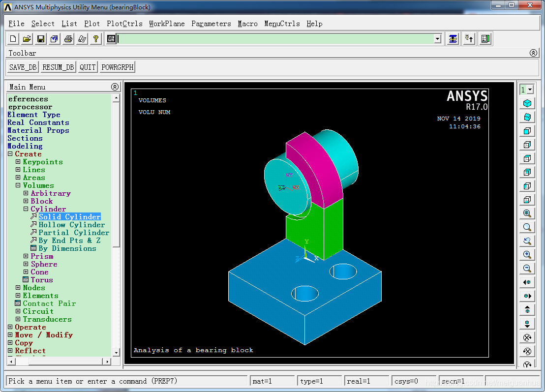Click the QUIT toolbar button
Screen dimensions: 545x392
click(88, 67)
